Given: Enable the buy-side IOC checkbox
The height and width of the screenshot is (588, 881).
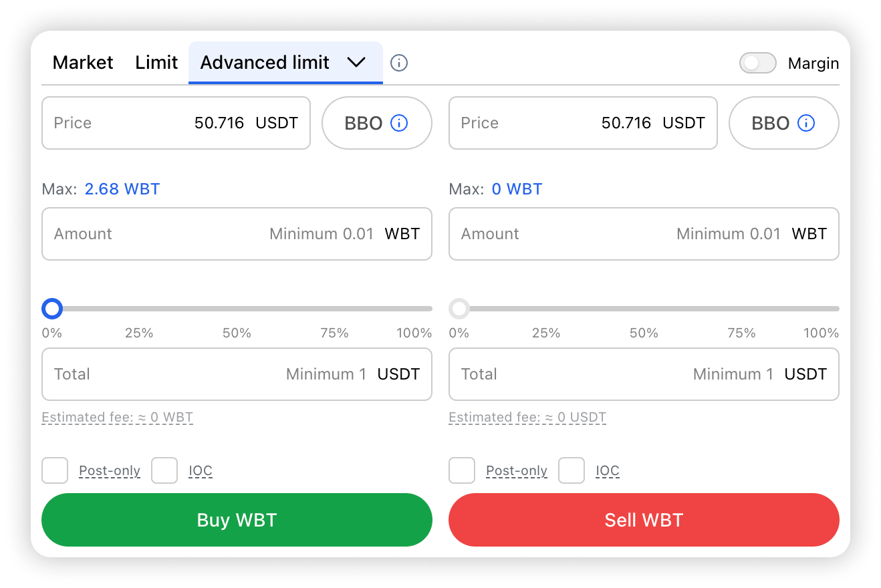Looking at the screenshot, I should point(164,470).
